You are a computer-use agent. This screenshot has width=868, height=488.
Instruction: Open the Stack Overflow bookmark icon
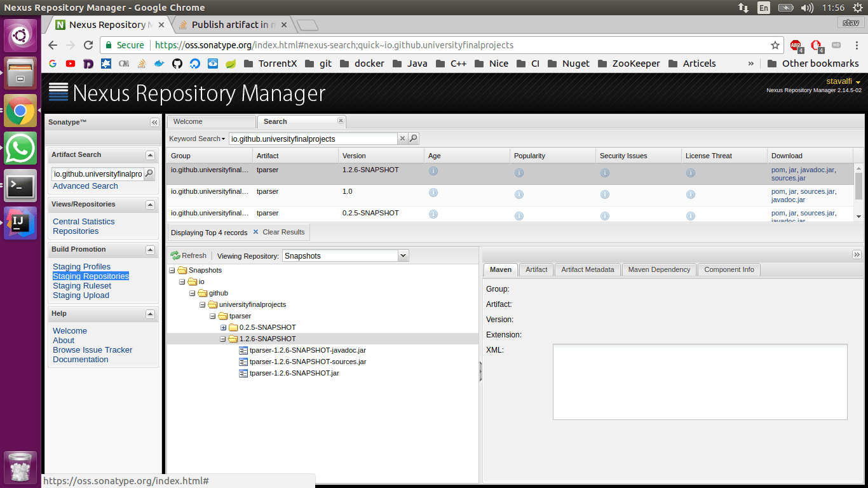coord(142,64)
